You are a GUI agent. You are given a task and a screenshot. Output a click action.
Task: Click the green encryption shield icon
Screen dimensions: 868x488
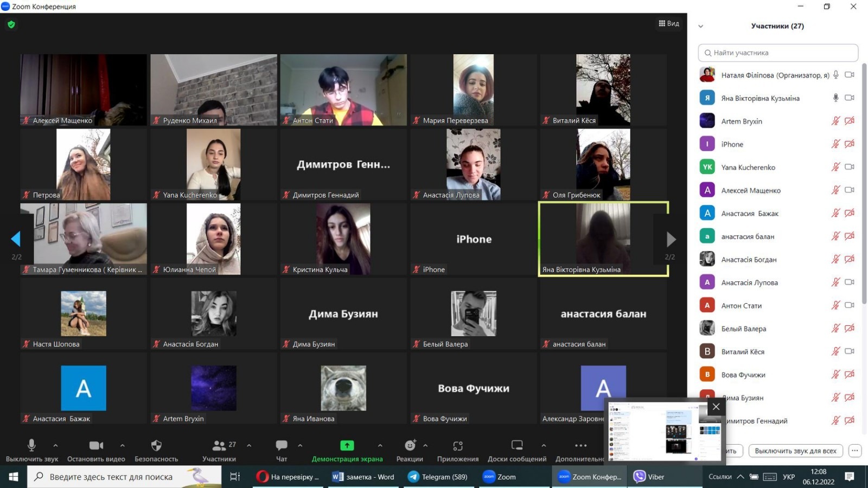[11, 24]
